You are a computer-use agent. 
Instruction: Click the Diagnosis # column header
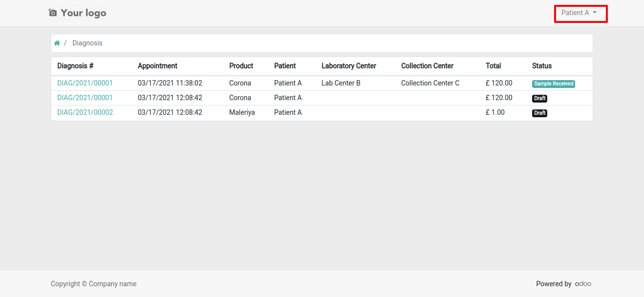pos(75,66)
